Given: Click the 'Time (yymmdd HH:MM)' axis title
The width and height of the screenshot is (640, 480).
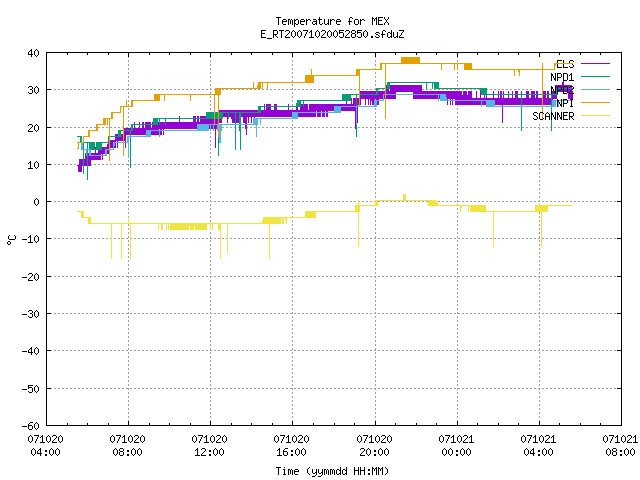Looking at the screenshot, I should [332, 471].
